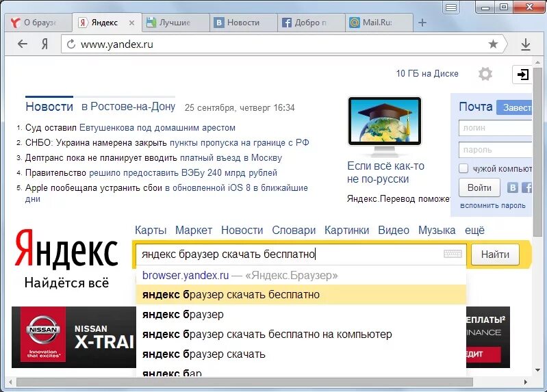Log in via Facebook icon
The width and height of the screenshot is (547, 392).
(x=526, y=187)
